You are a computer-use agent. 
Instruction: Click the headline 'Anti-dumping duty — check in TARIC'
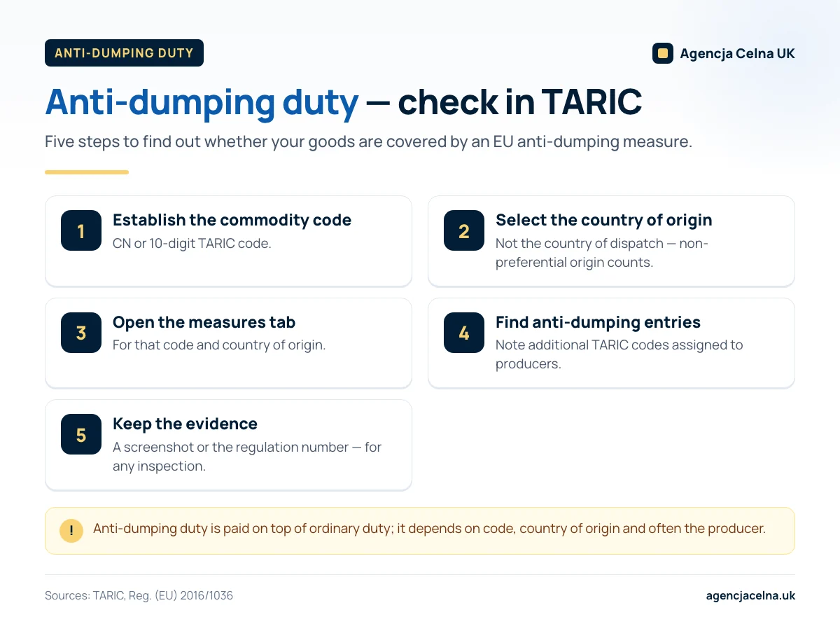pyautogui.click(x=343, y=102)
